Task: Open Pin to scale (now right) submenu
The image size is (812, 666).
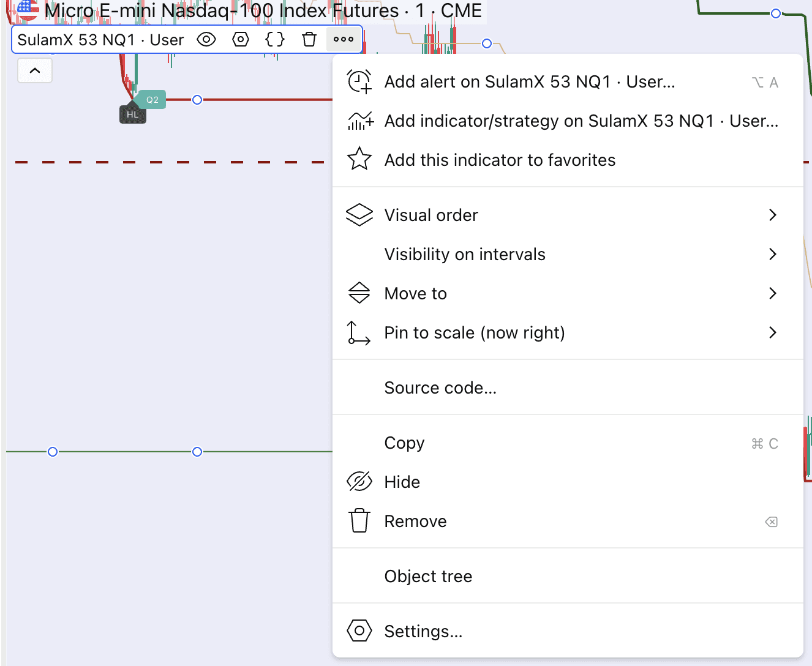Action: coord(568,332)
